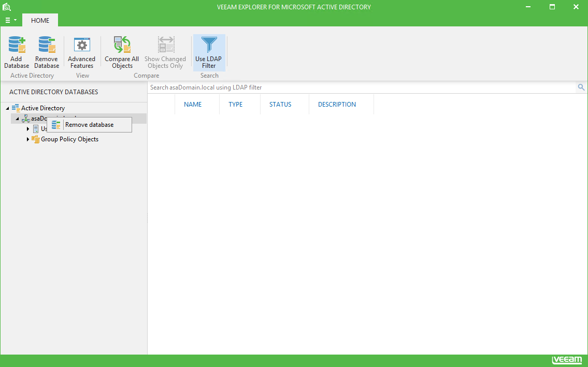This screenshot has width=588, height=367.
Task: Click the Group Policy Objects folder icon
Action: (x=36, y=139)
